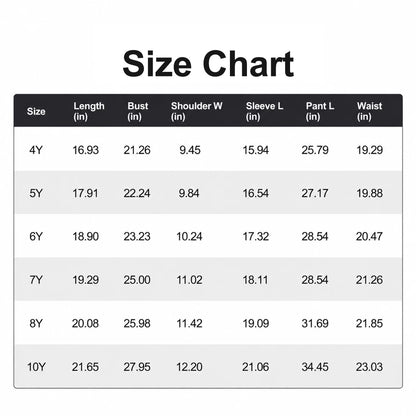Click the 6Y size row label

point(36,237)
